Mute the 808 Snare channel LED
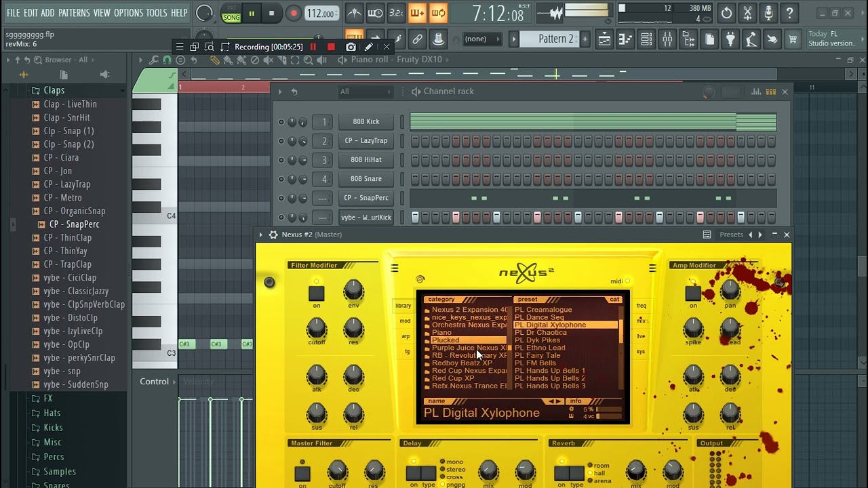868x488 pixels. pos(281,179)
